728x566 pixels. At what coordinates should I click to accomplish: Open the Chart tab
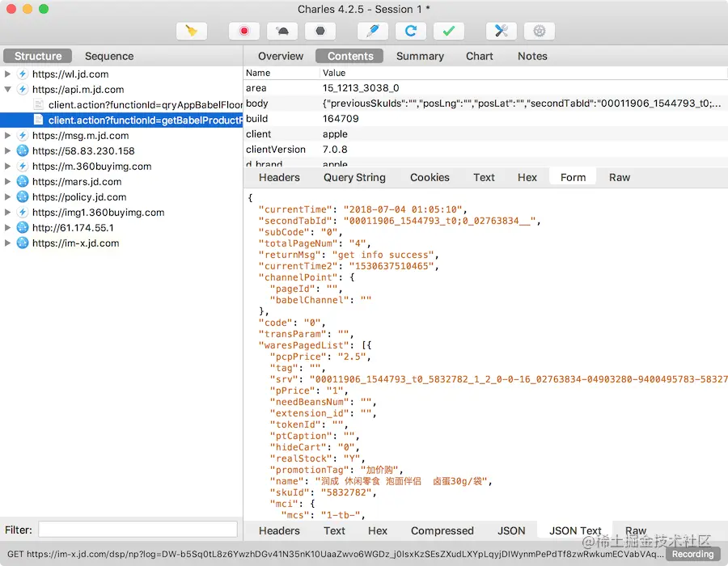[x=479, y=56]
